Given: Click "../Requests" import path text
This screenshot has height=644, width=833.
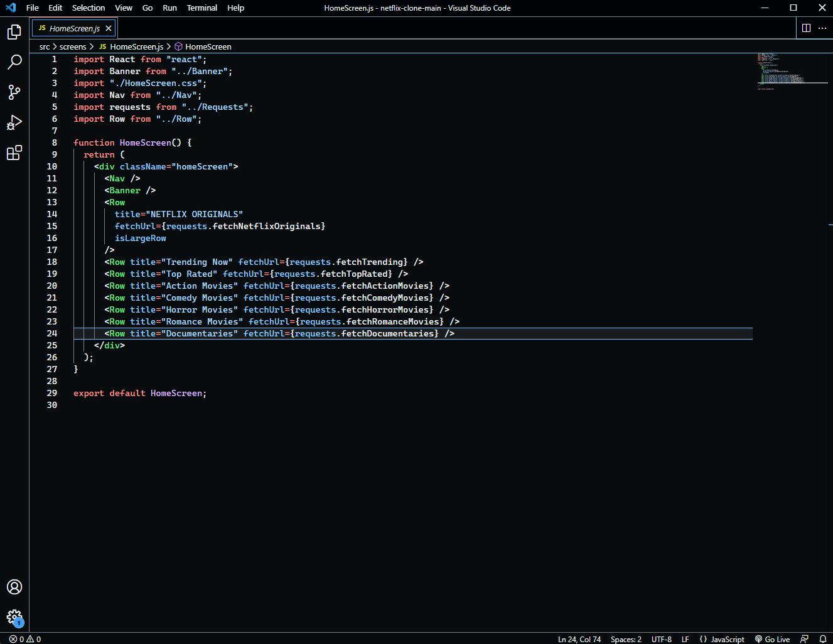Looking at the screenshot, I should click(215, 107).
